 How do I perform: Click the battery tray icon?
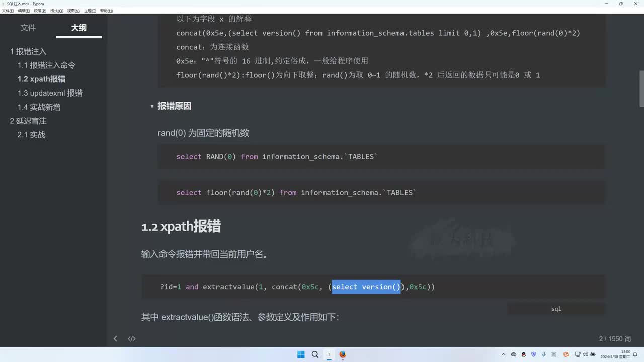click(594, 354)
